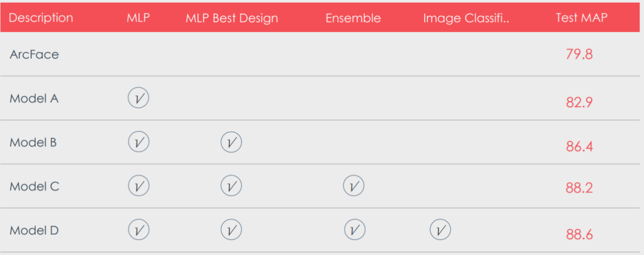Select the ArcFace row label
Viewport: 644px width, 255px height.
click(x=34, y=54)
